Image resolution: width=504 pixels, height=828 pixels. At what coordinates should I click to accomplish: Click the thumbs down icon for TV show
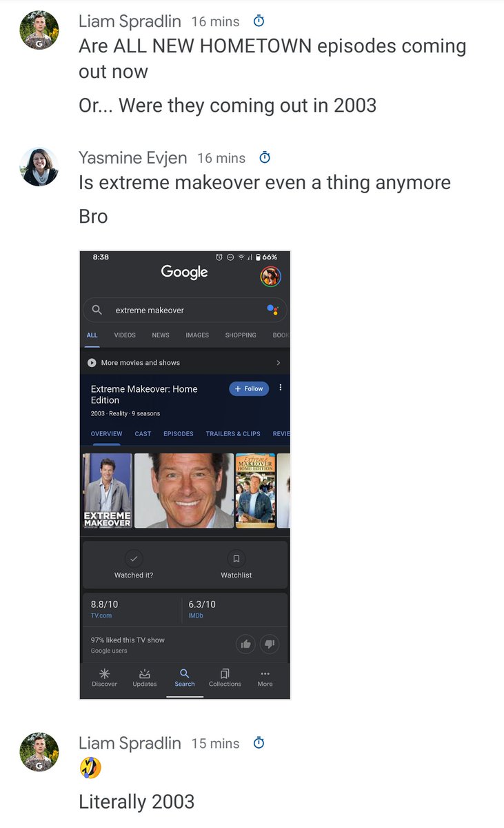pos(270,644)
